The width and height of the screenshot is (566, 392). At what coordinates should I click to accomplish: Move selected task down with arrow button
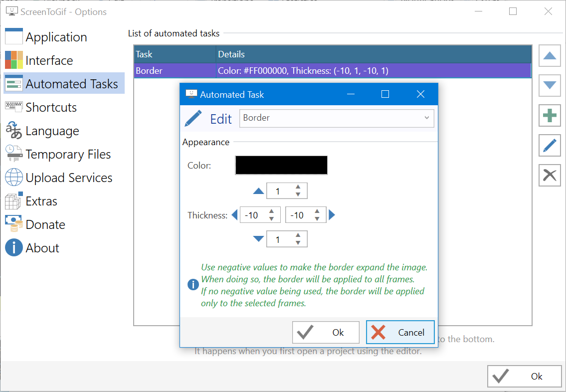point(550,86)
